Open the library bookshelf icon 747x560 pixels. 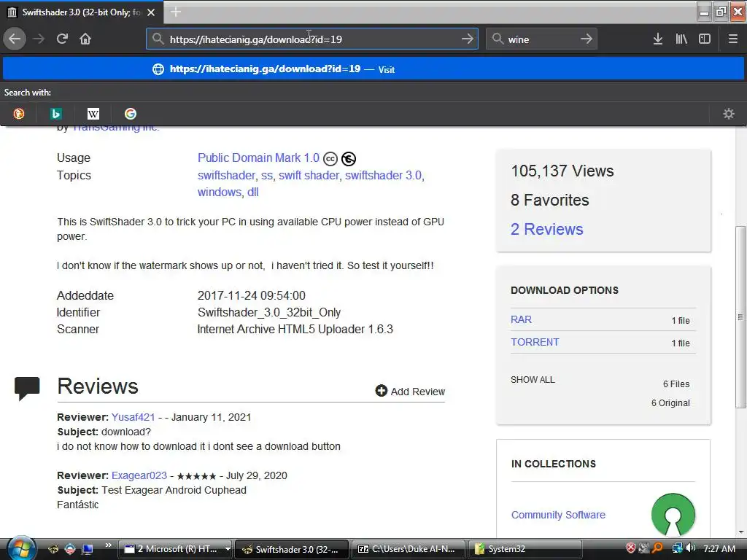(x=681, y=39)
